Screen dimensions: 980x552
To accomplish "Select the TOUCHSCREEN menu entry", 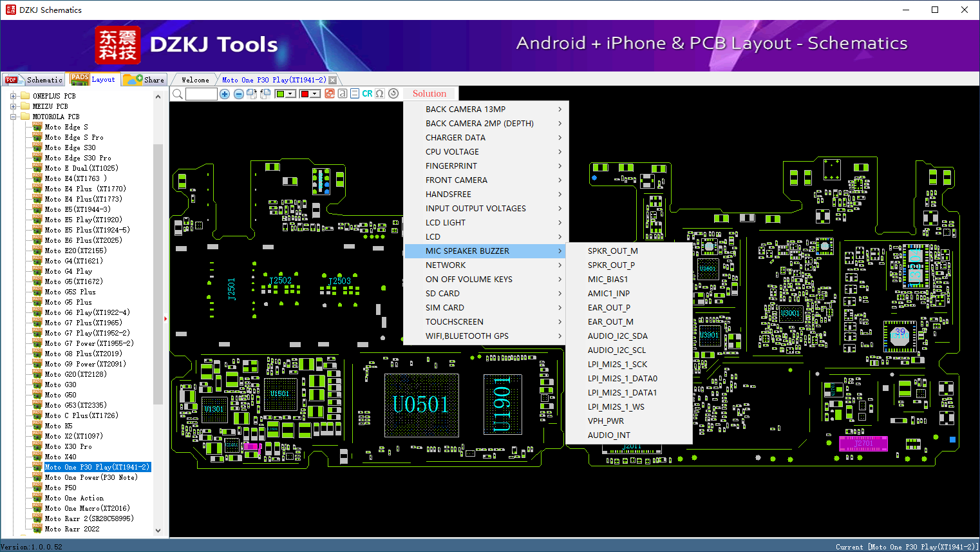I will coord(486,321).
